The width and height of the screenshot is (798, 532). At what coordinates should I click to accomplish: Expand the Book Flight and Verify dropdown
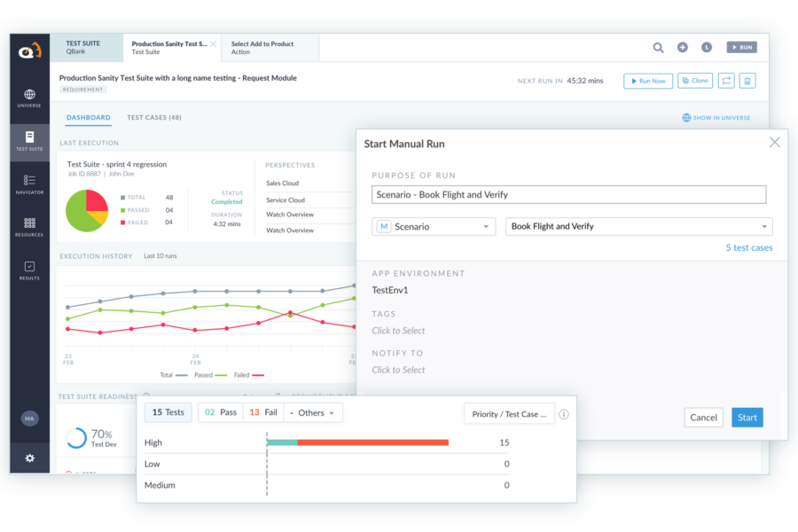click(638, 227)
